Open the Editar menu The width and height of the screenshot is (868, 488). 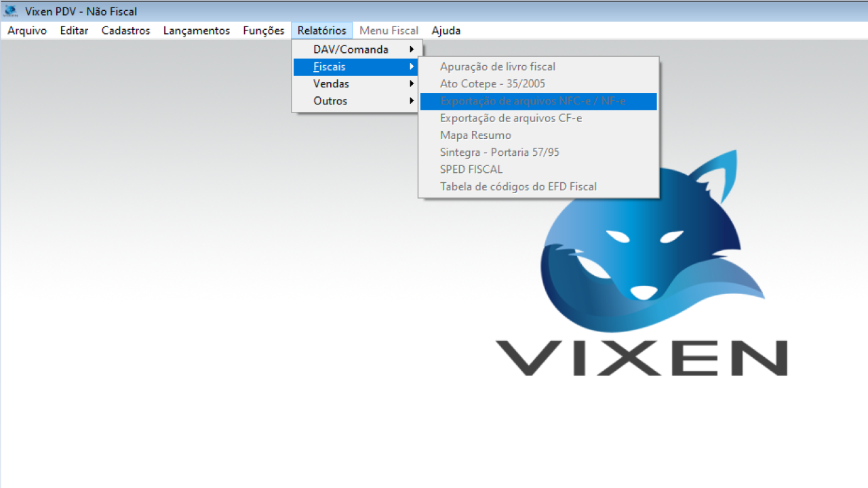coord(74,30)
